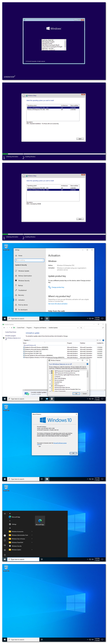The image size is (108, 644).
Task: Expand Windows PowerShell folder in Start menu
Action: click(x=20, y=542)
